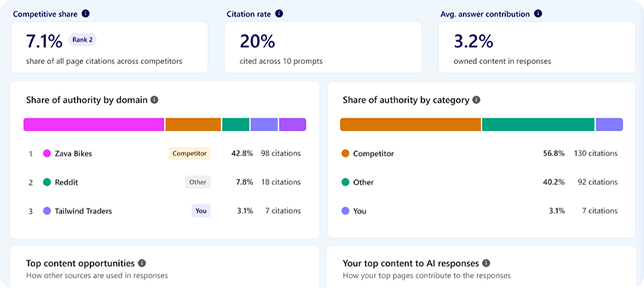Click 'cited across 10 prompts' text

(x=282, y=62)
